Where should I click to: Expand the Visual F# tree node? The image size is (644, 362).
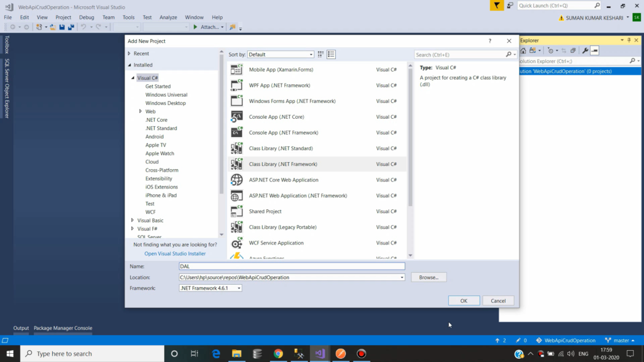132,229
